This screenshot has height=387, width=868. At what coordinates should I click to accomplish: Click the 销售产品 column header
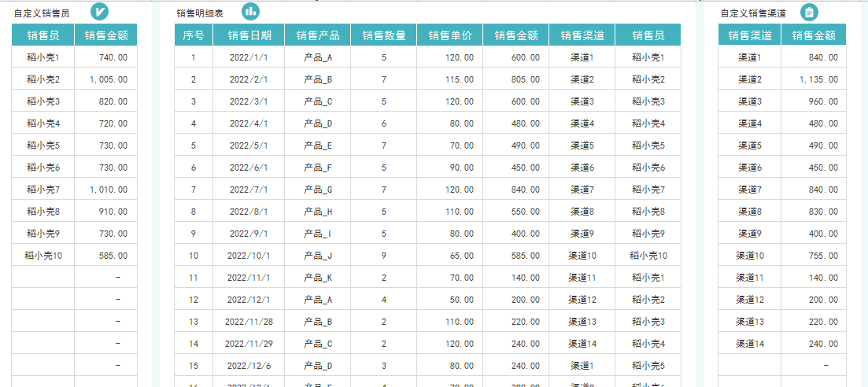pos(318,35)
